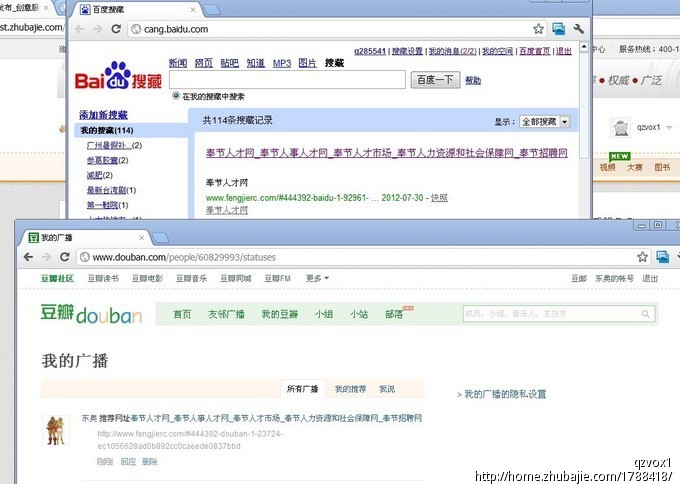The width and height of the screenshot is (680, 484).
Task: Click the q285541 username link
Action: pos(370,51)
